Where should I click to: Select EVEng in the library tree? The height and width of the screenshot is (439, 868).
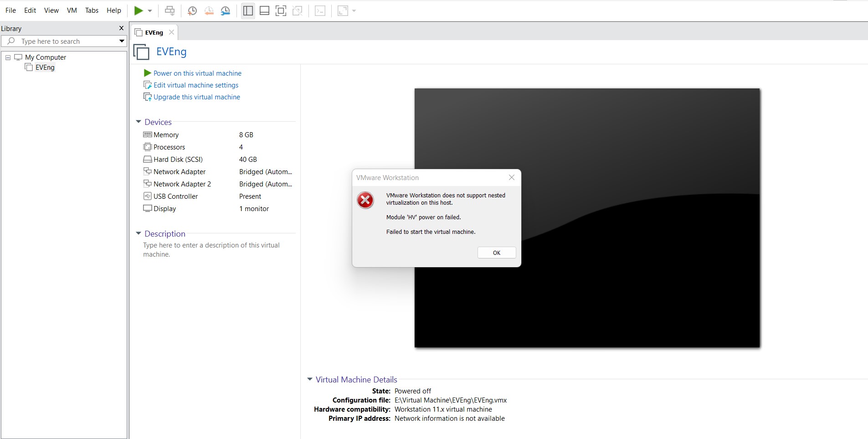(45, 67)
